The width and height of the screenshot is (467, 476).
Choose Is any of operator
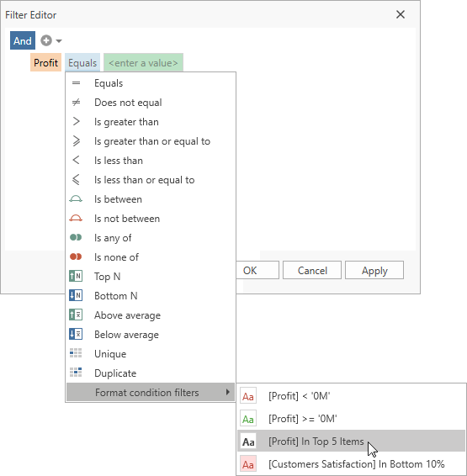[x=151, y=238]
